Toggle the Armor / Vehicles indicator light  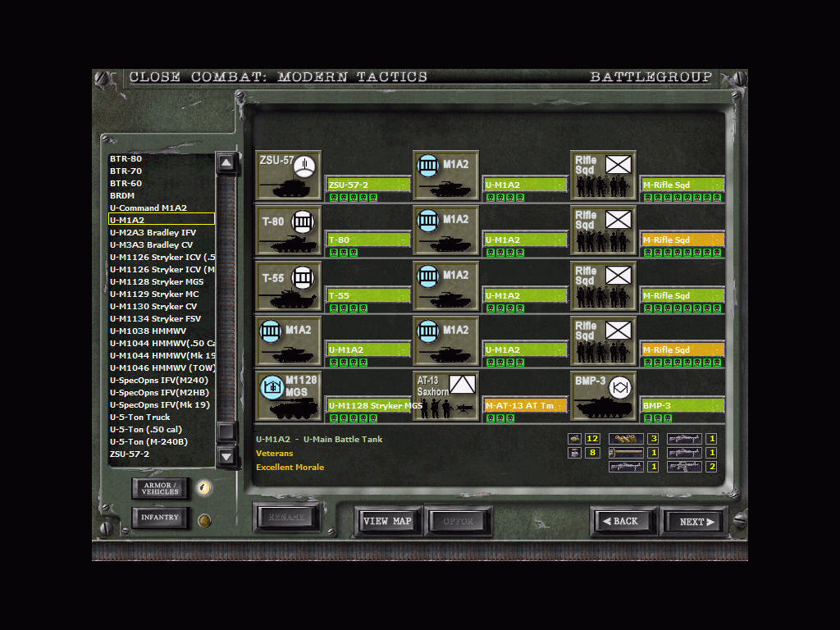click(204, 488)
